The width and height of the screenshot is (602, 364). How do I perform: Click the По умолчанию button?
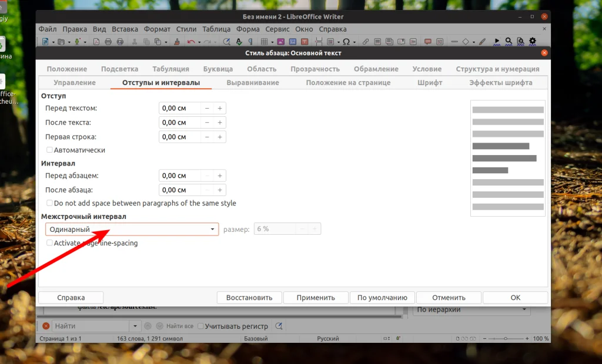click(x=382, y=298)
